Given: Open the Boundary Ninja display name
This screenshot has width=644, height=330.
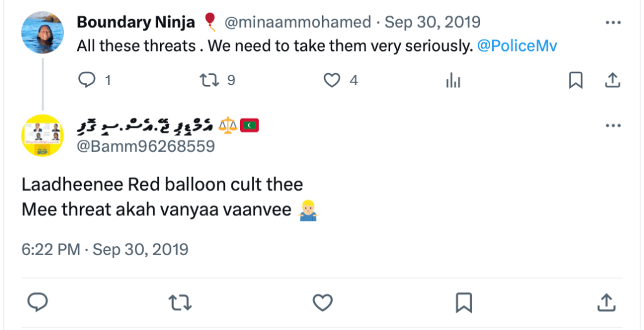Looking at the screenshot, I should click(x=135, y=22).
